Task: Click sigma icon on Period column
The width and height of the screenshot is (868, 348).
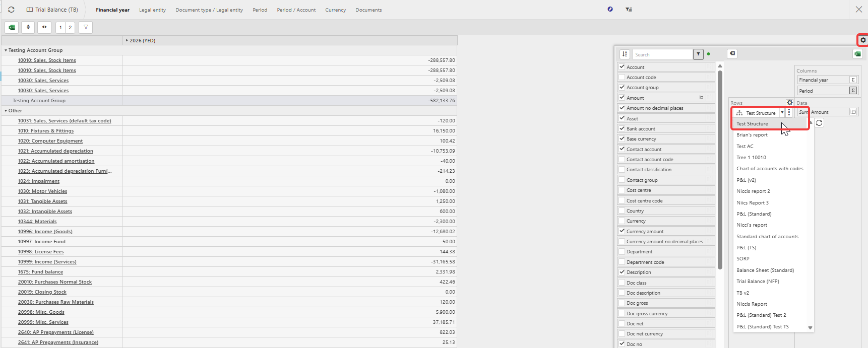Action: click(x=853, y=91)
